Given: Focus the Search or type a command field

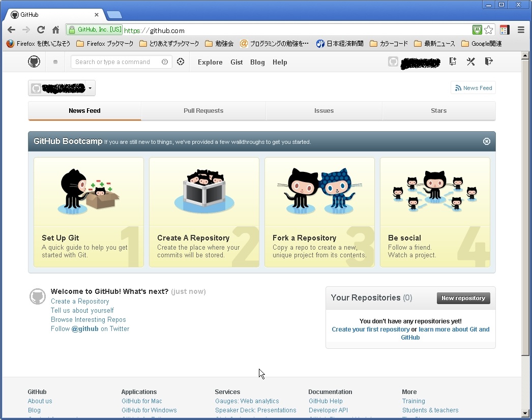Looking at the screenshot, I should 122,62.
